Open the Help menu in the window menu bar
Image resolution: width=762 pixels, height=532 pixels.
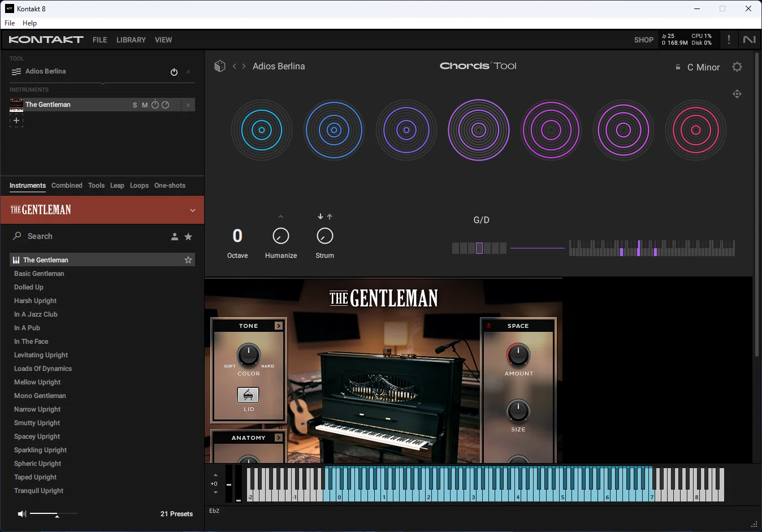(x=29, y=23)
